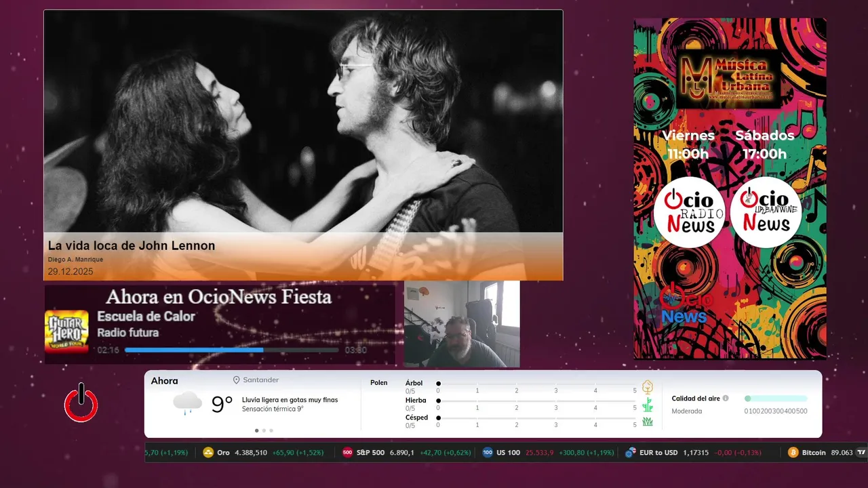Click the Ahora weather heading
This screenshot has height=488, width=868.
click(165, 381)
